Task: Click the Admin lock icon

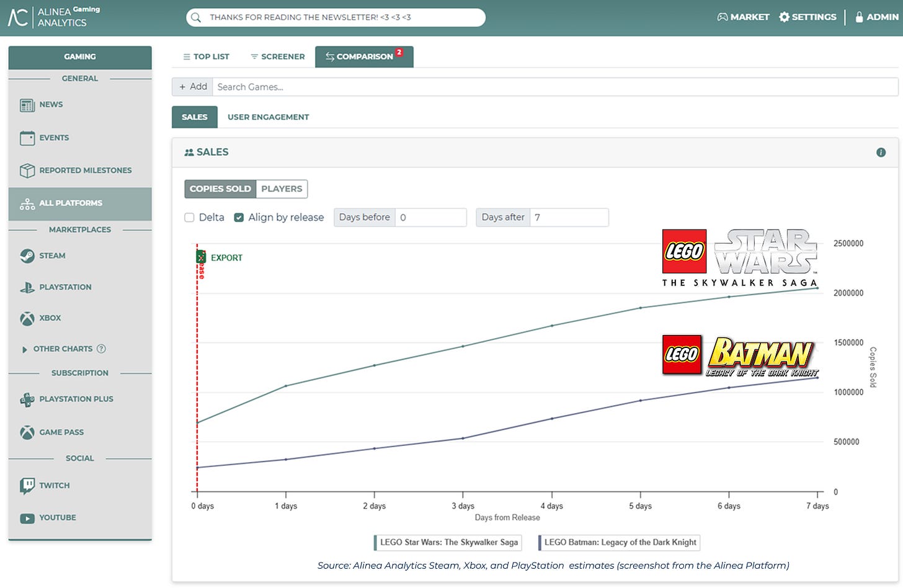Action: (859, 17)
